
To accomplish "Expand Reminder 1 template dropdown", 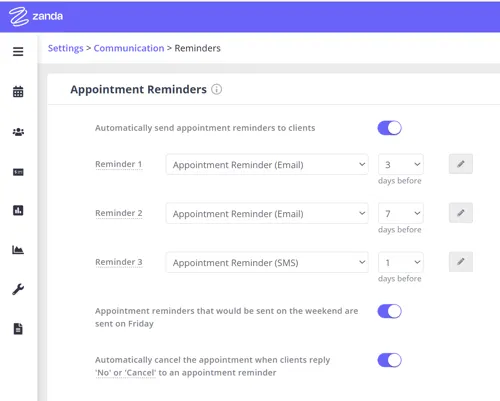I will [267, 164].
